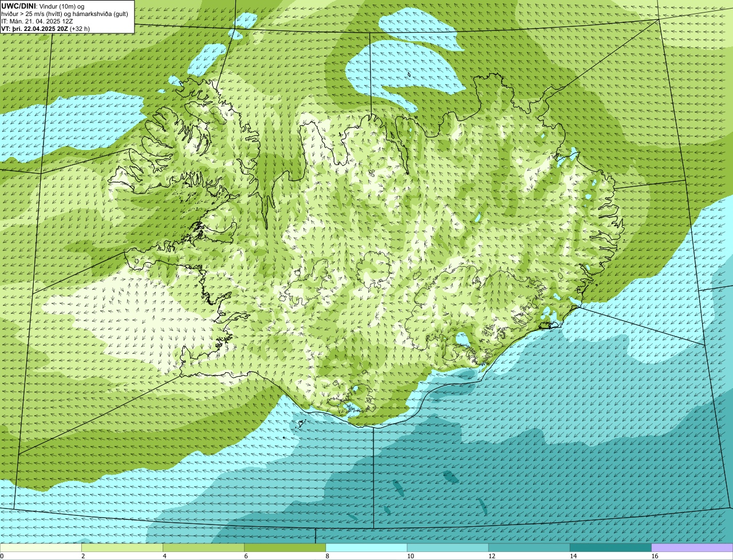Screen dimensions: 733x560
Task: Click the olive green 6–8 m/s legend swatch
Action: pyautogui.click(x=285, y=547)
